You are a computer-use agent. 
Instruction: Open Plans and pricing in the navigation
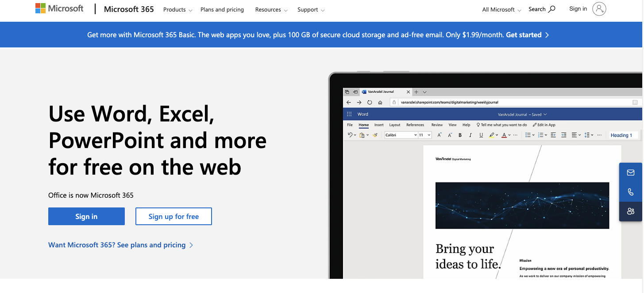(x=222, y=9)
